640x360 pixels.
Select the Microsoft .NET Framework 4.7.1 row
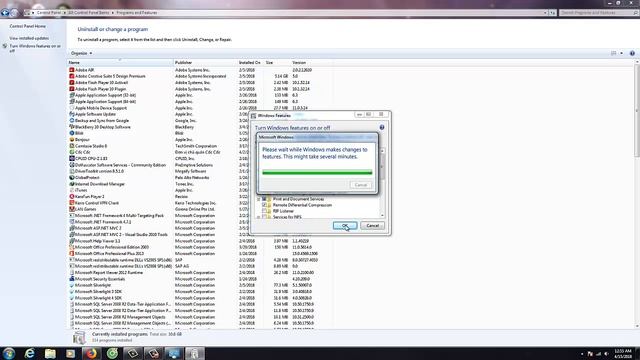200,222
